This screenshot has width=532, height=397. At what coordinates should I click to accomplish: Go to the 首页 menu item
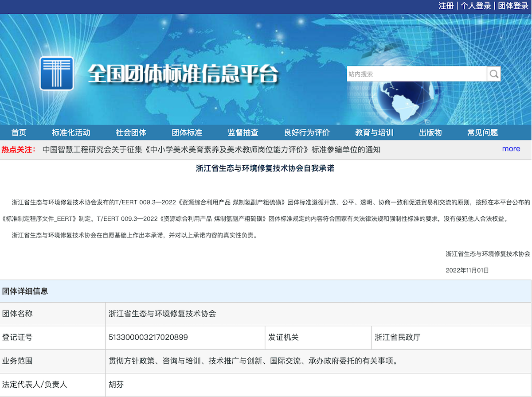19,132
